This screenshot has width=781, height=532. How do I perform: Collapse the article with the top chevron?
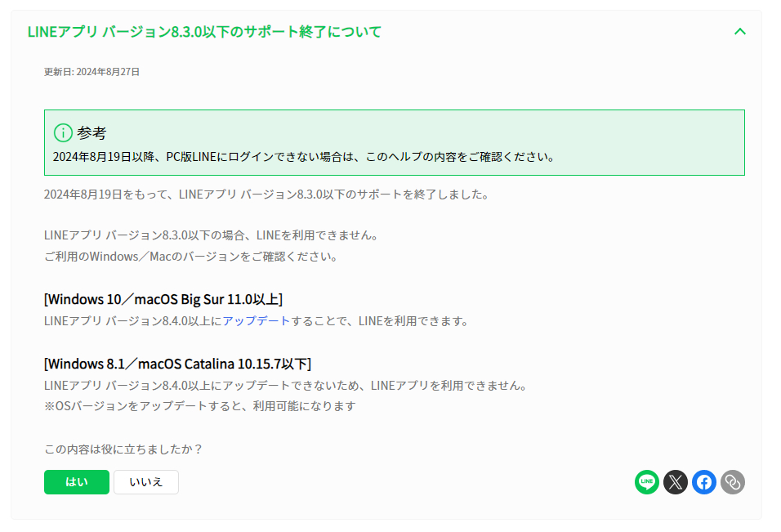coord(740,31)
